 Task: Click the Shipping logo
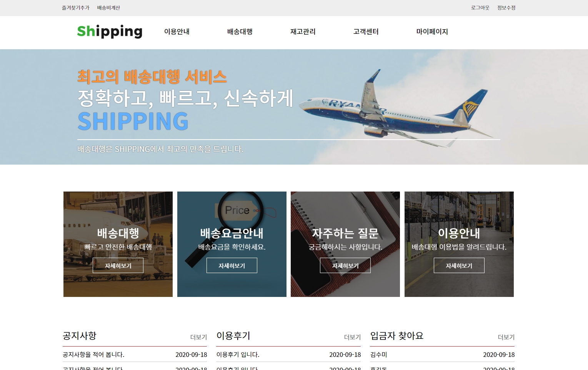pos(110,32)
